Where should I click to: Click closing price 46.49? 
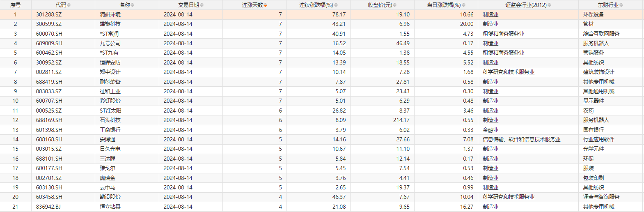pyautogui.click(x=403, y=43)
